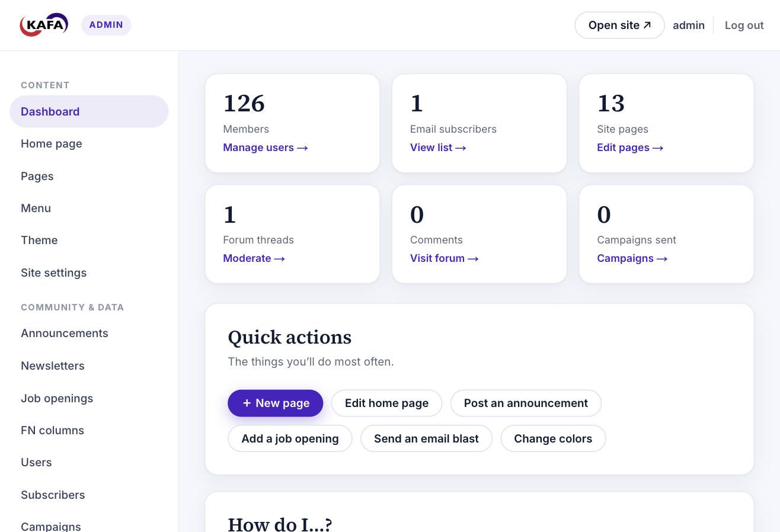
Task: Click Post an announcement button
Action: point(526,403)
